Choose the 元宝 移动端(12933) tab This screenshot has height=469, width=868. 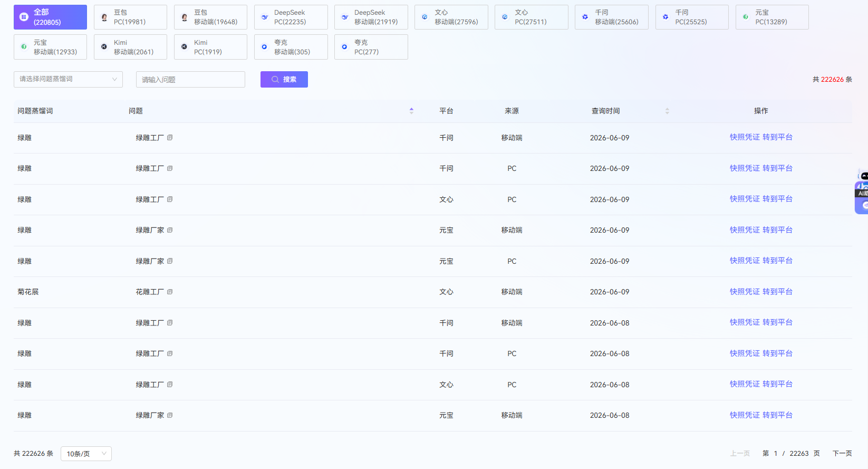point(50,47)
